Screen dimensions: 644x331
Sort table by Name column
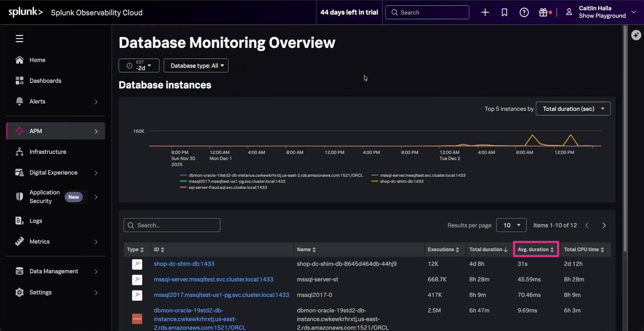coord(306,249)
